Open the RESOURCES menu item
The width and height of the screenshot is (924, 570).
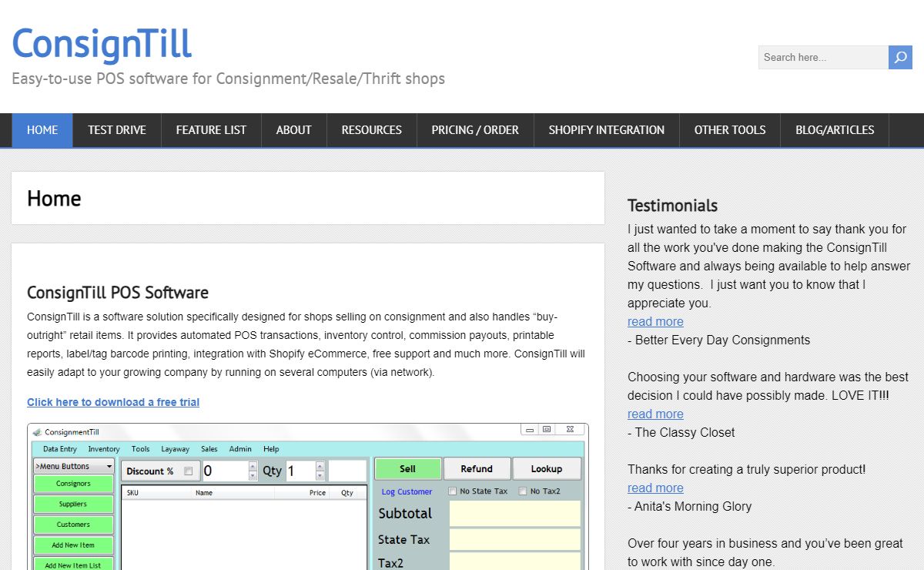372,130
